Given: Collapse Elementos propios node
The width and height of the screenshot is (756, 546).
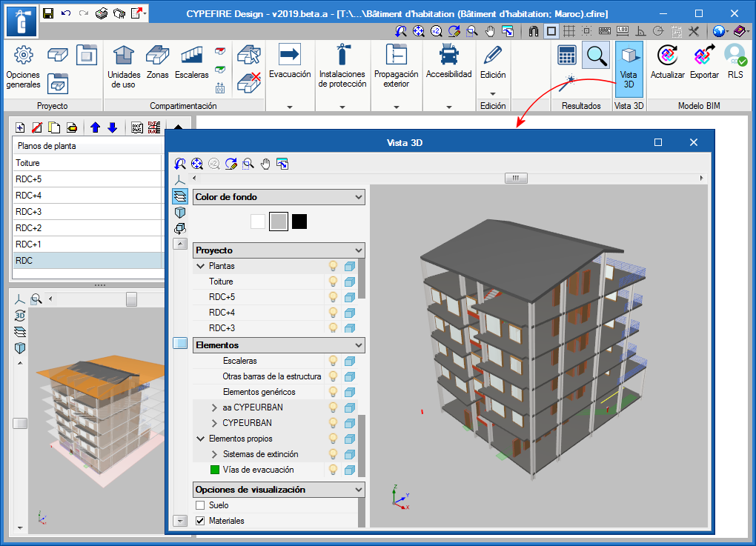Looking at the screenshot, I should click(x=201, y=439).
